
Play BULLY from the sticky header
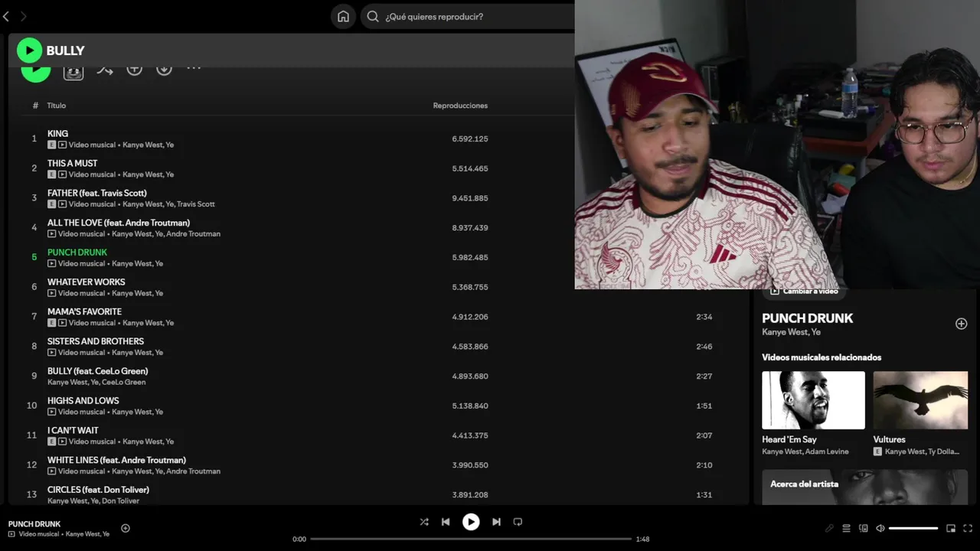(29, 51)
